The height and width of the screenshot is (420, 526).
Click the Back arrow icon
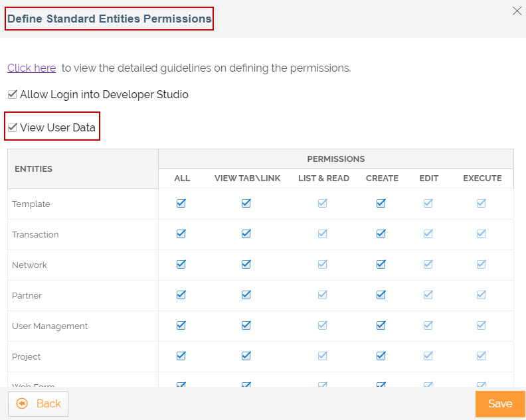(x=22, y=403)
